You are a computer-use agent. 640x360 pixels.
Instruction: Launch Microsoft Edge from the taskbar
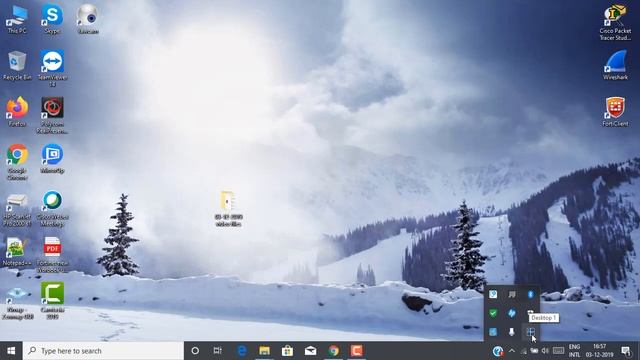(x=242, y=351)
